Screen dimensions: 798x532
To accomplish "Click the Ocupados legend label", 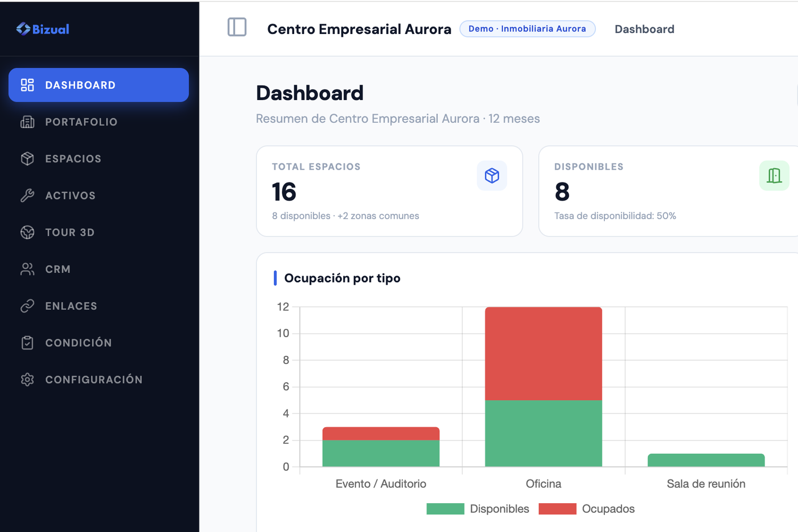I will pos(608,509).
